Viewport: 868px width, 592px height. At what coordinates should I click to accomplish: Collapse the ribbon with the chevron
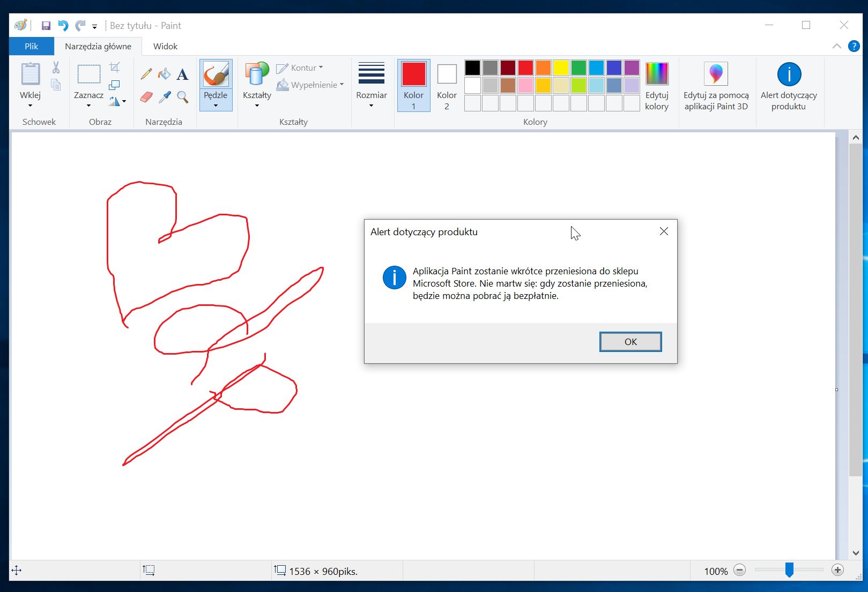(x=836, y=47)
